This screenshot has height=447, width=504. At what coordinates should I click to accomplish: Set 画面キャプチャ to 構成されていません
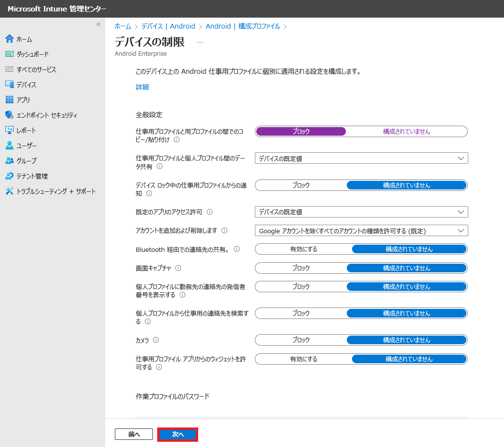point(406,268)
